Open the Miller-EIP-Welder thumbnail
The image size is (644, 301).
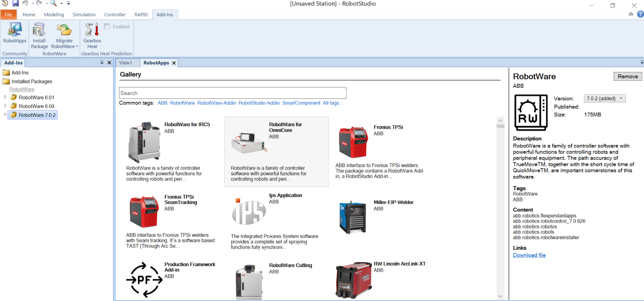coord(353,217)
